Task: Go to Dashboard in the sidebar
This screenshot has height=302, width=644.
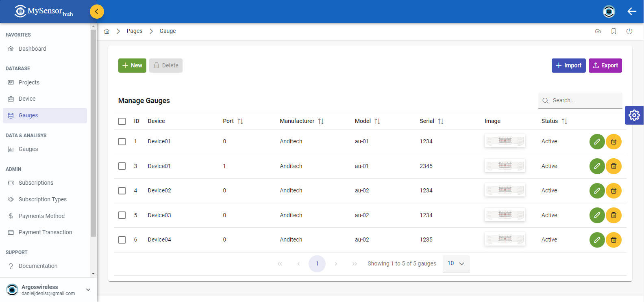Action: (x=32, y=49)
